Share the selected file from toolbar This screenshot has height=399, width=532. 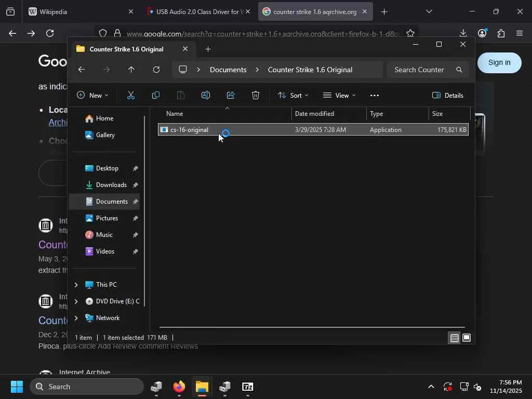[x=231, y=96]
